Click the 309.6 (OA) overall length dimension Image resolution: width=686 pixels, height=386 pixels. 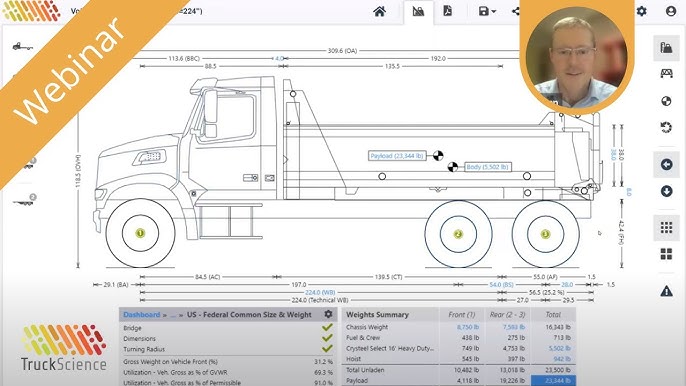click(x=342, y=51)
